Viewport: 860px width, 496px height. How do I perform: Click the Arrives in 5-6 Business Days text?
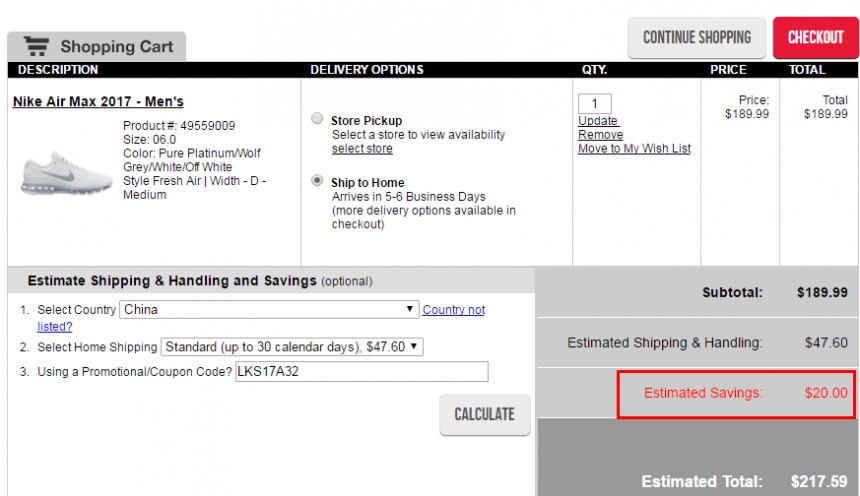click(x=409, y=196)
